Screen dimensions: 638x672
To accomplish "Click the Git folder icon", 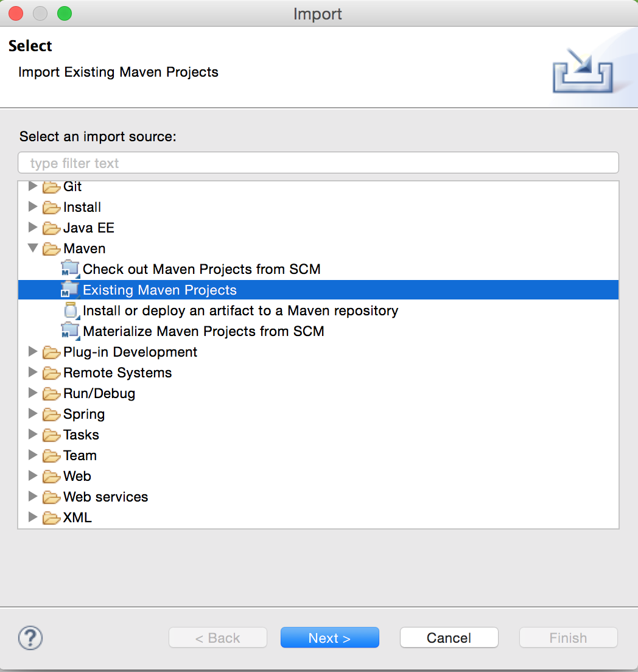I will coord(51,186).
